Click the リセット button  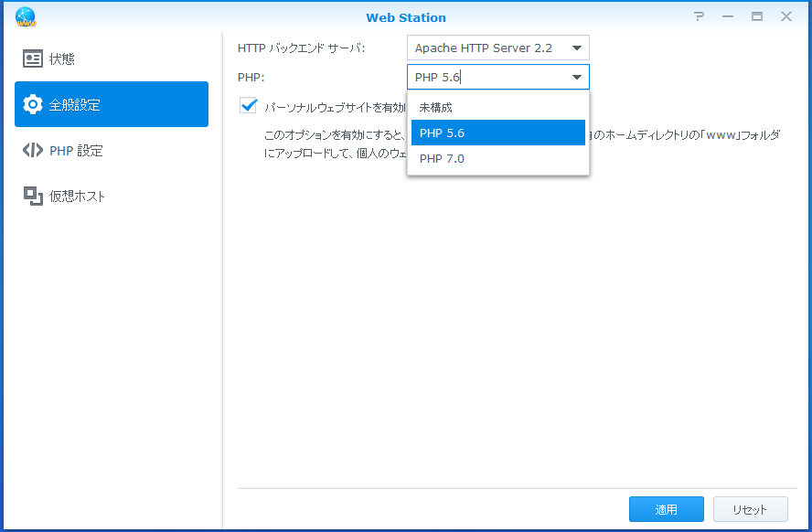coord(751,509)
